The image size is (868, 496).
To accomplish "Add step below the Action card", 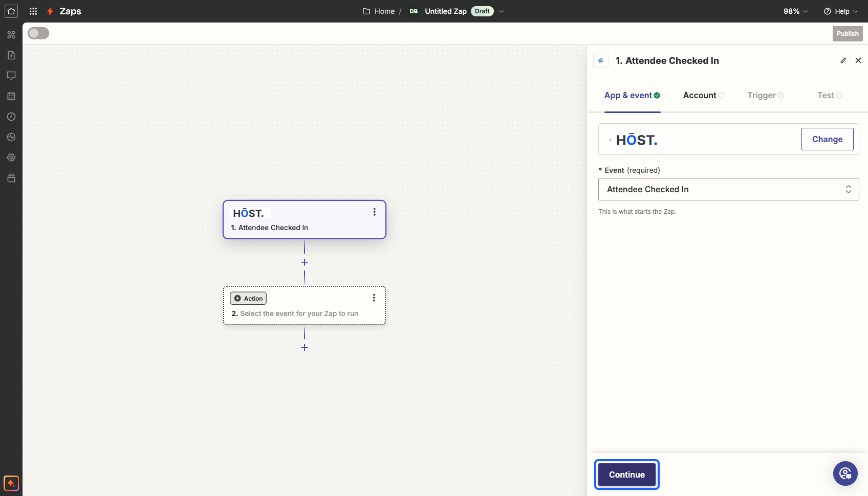I will [305, 348].
